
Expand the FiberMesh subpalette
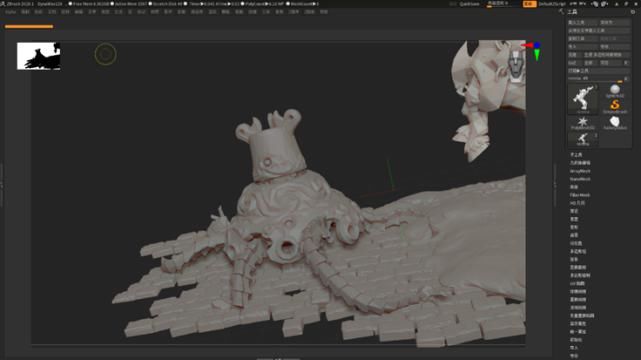[580, 195]
